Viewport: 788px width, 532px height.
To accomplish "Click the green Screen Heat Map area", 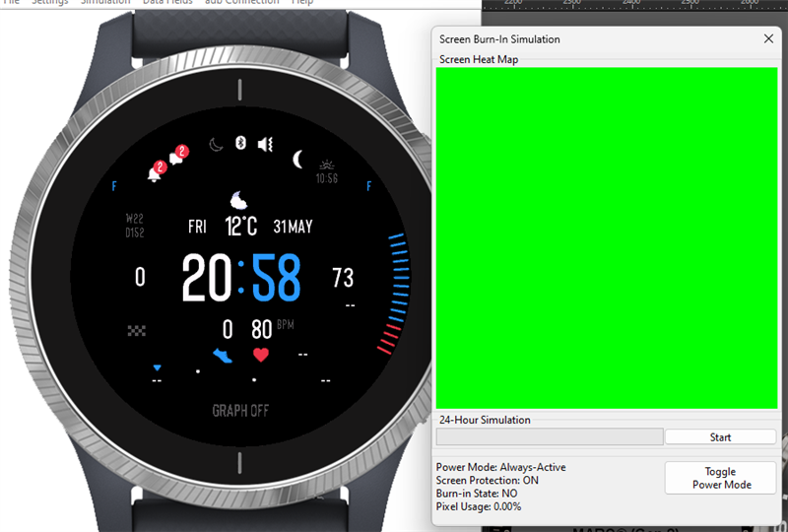I will pyautogui.click(x=607, y=237).
